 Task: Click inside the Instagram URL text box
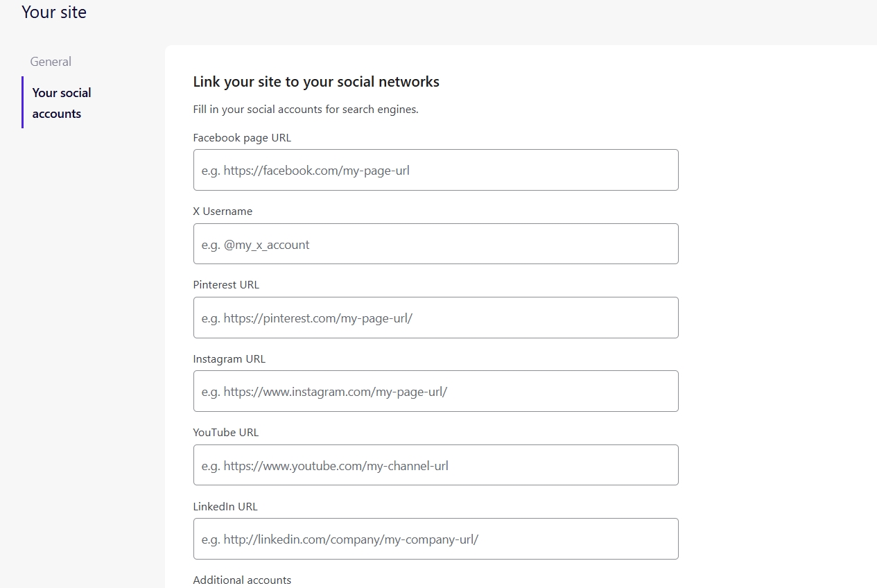(435, 391)
